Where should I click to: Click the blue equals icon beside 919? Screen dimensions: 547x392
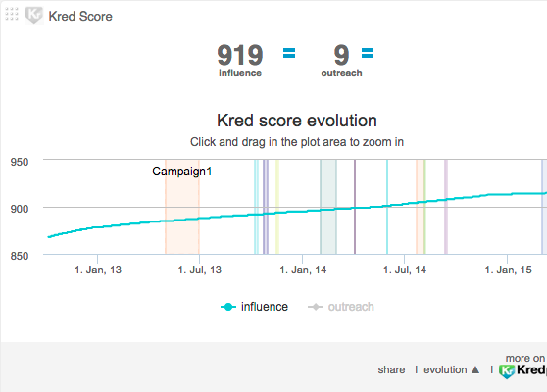click(x=289, y=53)
